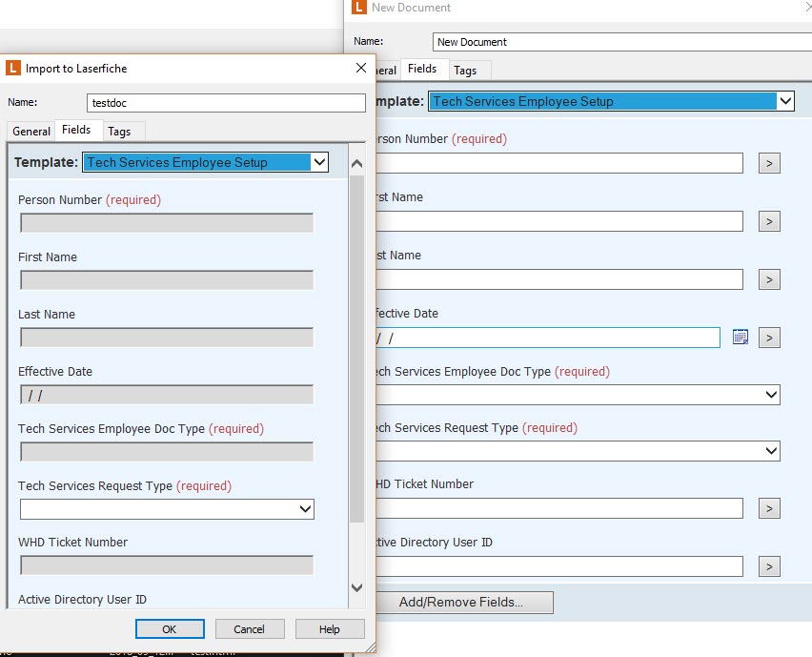
Task: Switch to Tags tab in Import dialog
Action: (x=119, y=131)
